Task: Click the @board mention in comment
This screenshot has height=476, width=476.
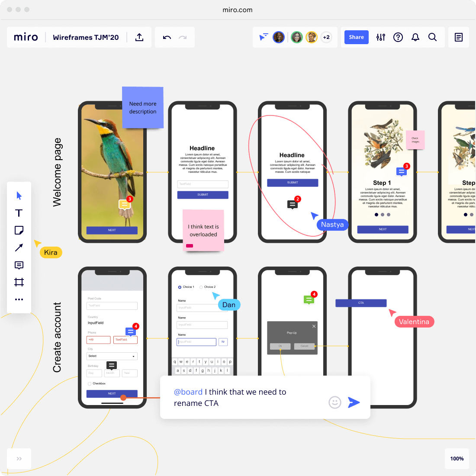Action: pos(188,392)
